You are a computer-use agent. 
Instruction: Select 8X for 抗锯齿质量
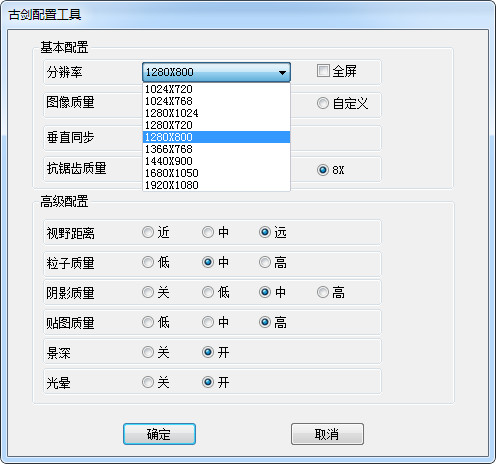point(323,170)
